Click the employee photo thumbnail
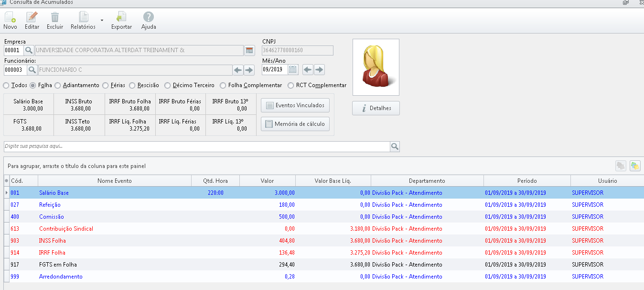The image size is (644, 290). click(x=376, y=67)
